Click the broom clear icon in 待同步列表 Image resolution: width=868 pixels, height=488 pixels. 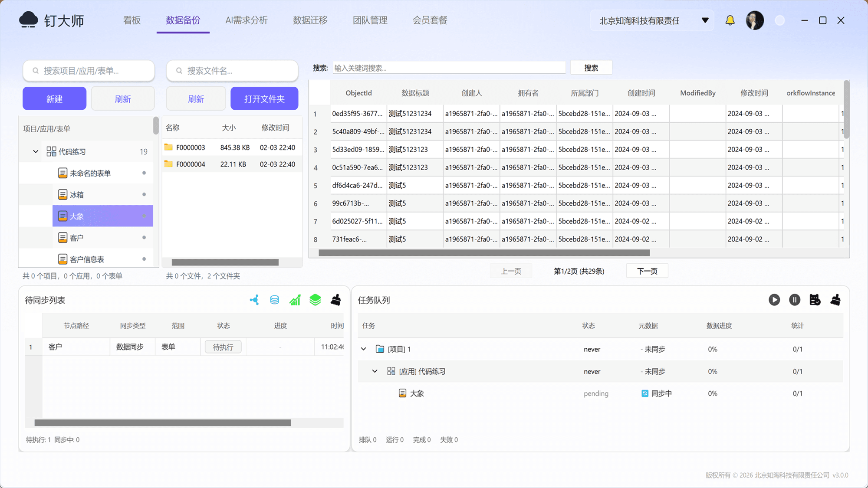(x=336, y=300)
